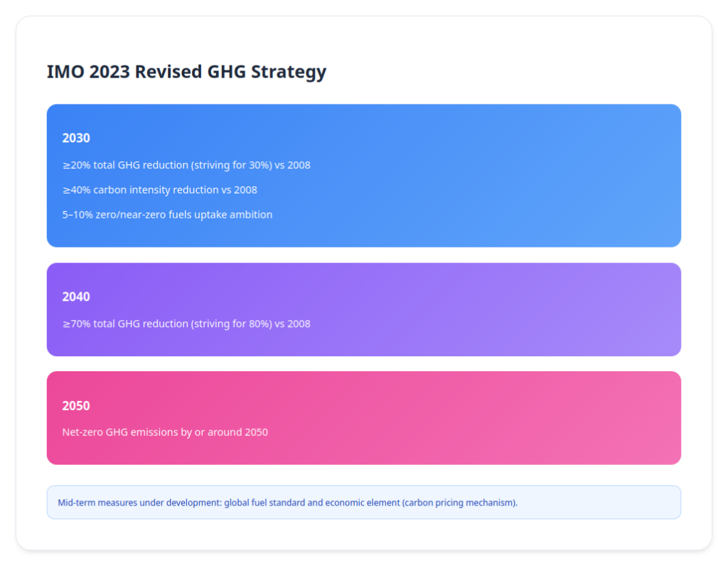Select the ≥40% carbon intensity reduction text
Screen dimensions: 728x571
[159, 190]
